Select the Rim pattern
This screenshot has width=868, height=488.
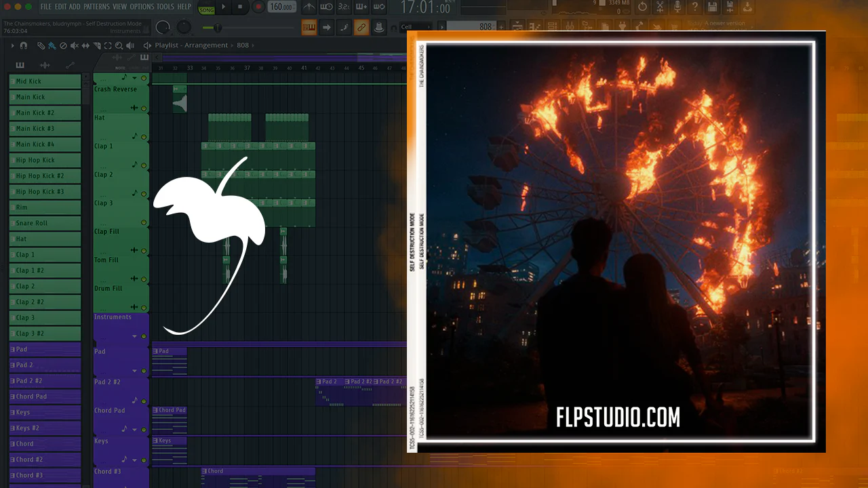[x=45, y=207]
